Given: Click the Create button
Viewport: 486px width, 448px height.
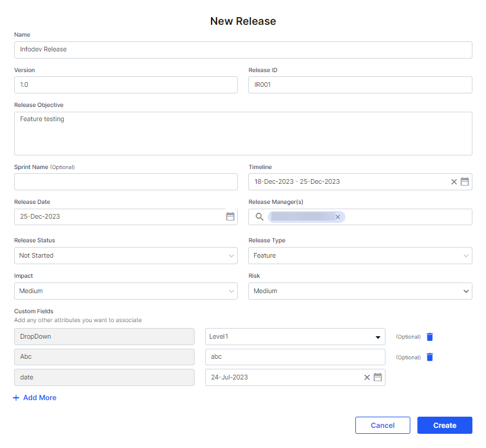Looking at the screenshot, I should click(444, 425).
